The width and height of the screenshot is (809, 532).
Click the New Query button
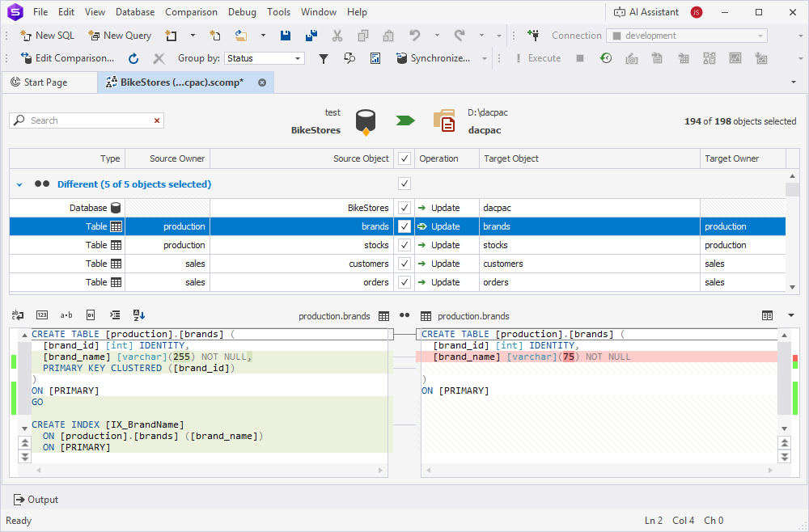[120, 36]
